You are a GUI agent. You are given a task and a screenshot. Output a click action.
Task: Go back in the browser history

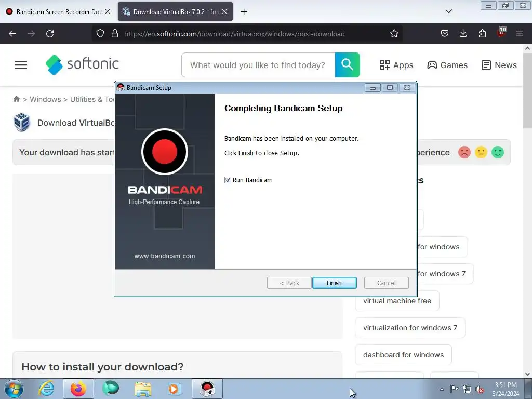point(12,34)
